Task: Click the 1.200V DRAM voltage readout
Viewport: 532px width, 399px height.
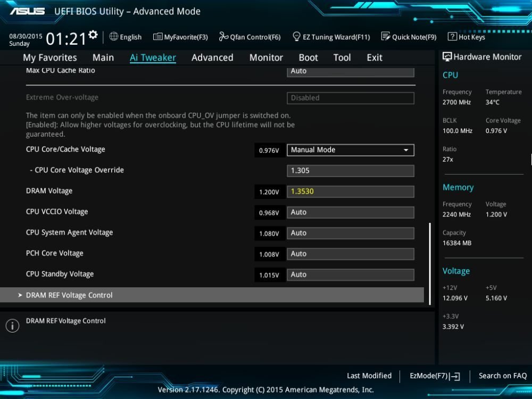Action: click(x=269, y=192)
